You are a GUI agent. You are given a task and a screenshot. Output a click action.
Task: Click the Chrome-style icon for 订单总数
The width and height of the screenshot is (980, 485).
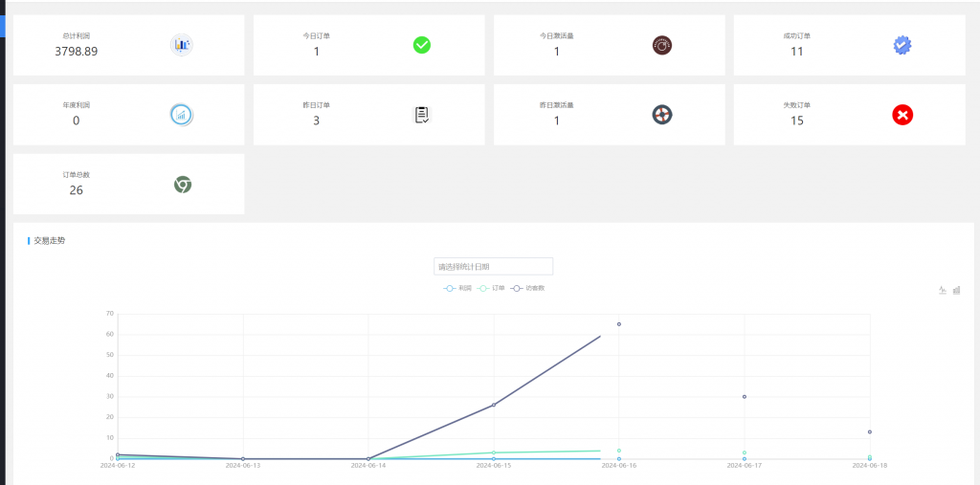coord(182,185)
